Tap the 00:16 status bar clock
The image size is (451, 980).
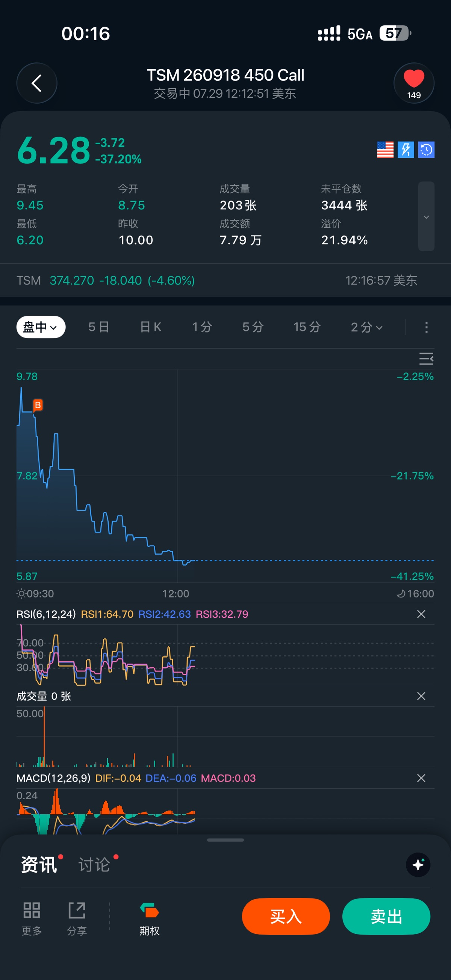click(x=86, y=33)
